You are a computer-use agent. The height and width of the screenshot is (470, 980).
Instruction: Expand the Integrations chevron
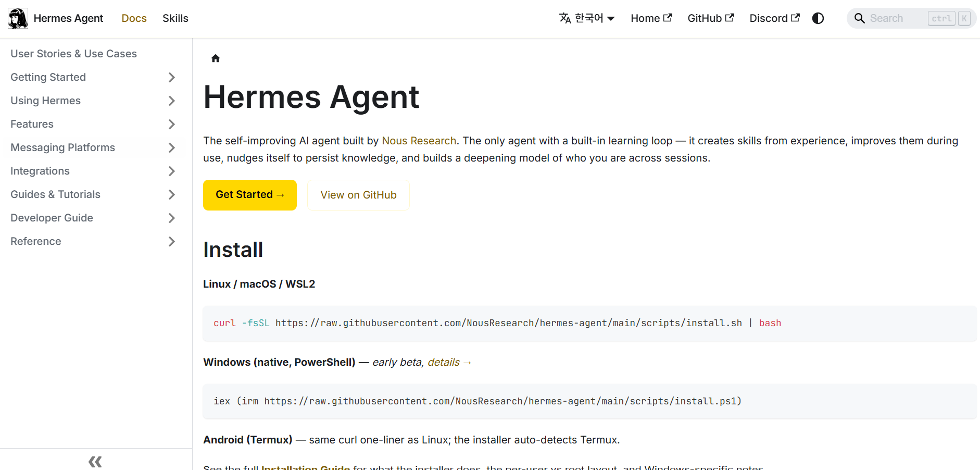point(172,171)
